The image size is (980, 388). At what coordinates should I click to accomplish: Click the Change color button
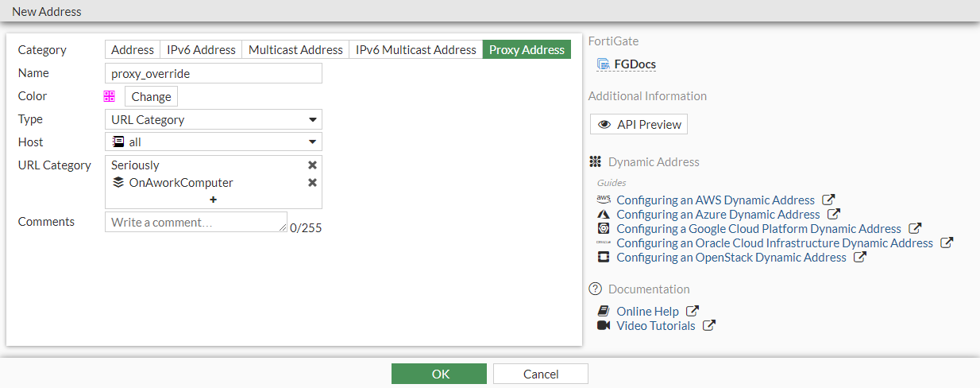(151, 96)
